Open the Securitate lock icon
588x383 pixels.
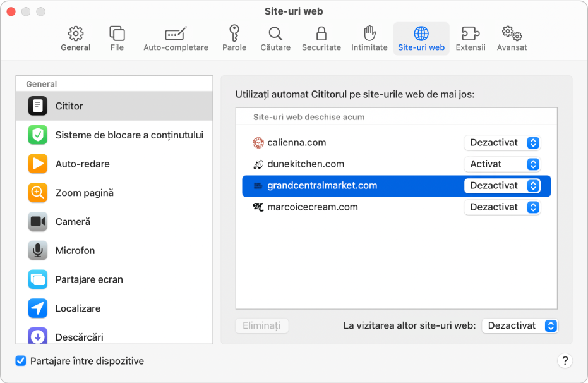[321, 33]
